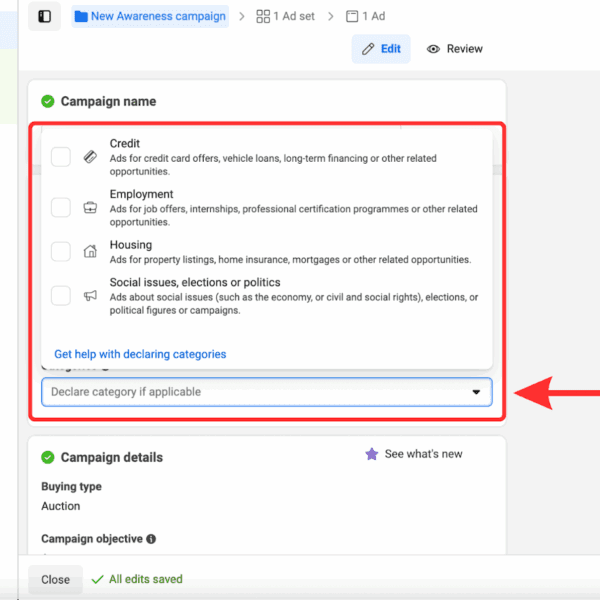600x600 pixels.
Task: Collapse the Declare category dropdown
Action: coord(476,393)
